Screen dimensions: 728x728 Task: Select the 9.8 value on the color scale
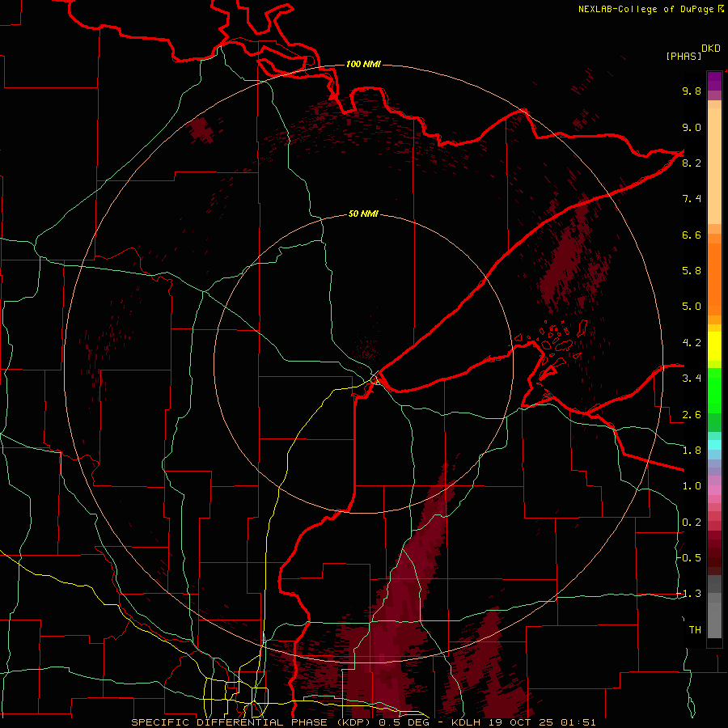692,91
